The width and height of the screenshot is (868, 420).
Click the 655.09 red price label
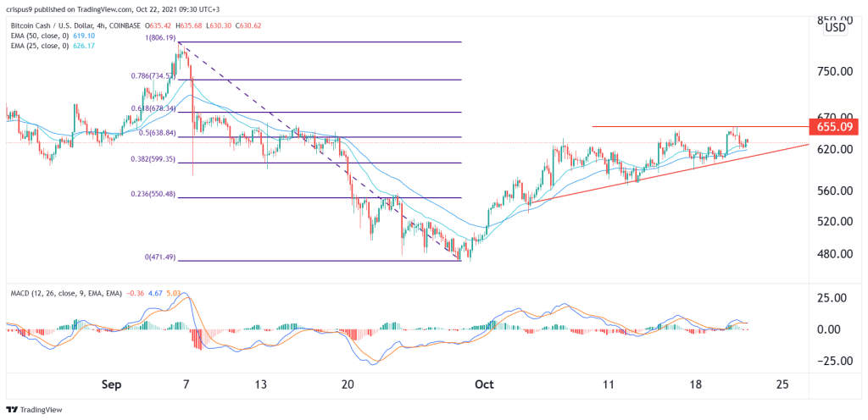pos(834,126)
